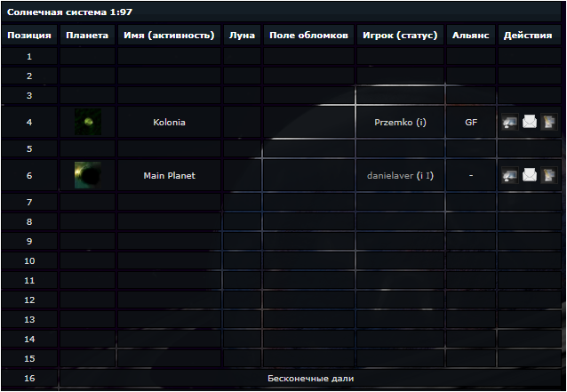Image resolution: width=567 pixels, height=392 pixels.
Task: Open player danielaver (i I) profile
Action: pos(400,176)
